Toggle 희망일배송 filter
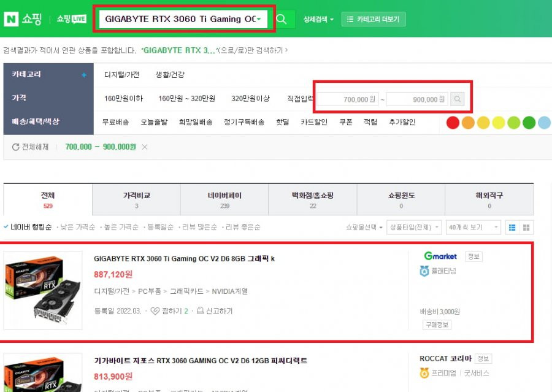552x392 pixels. click(x=196, y=122)
